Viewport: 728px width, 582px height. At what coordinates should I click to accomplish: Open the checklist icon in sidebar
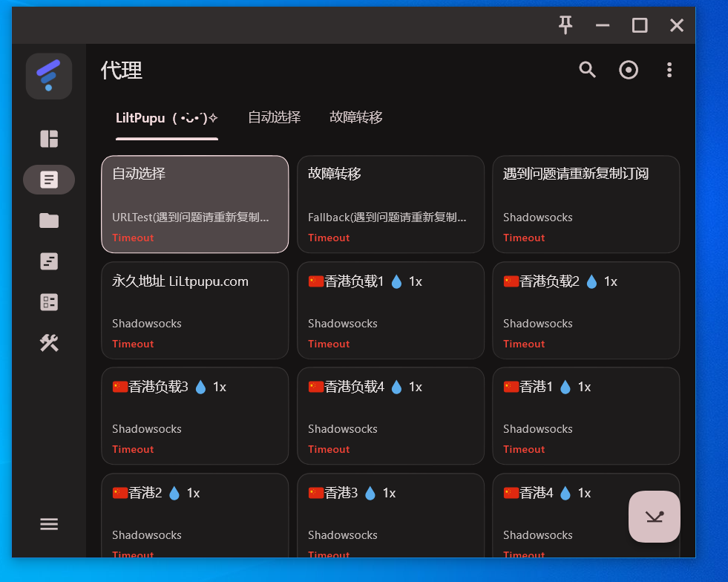pos(49,302)
